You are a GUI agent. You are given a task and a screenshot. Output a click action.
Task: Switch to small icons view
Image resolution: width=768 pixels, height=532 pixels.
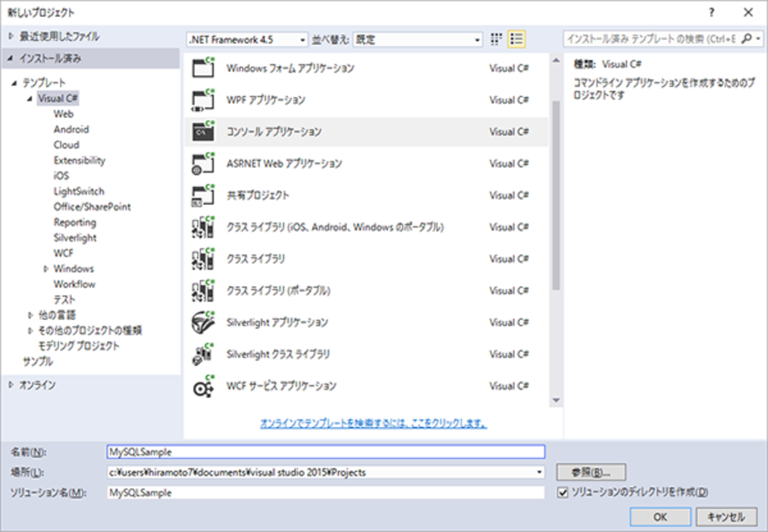click(x=497, y=40)
